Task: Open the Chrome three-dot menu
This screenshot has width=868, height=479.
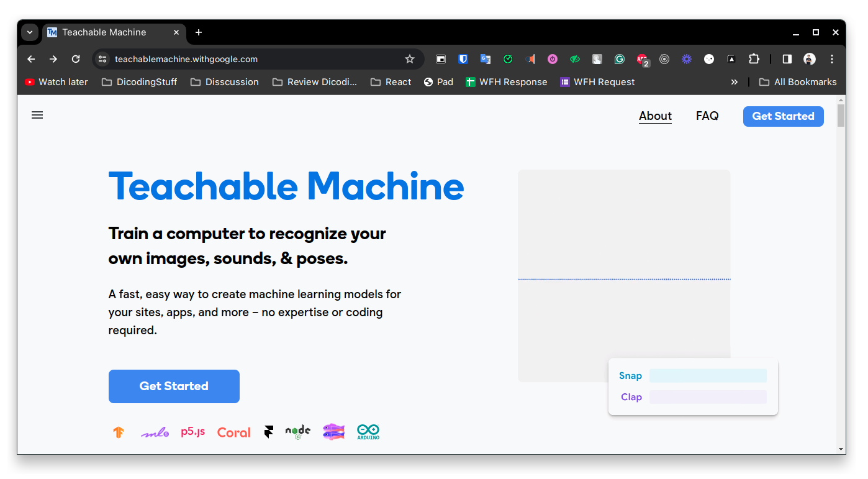Action: point(832,59)
